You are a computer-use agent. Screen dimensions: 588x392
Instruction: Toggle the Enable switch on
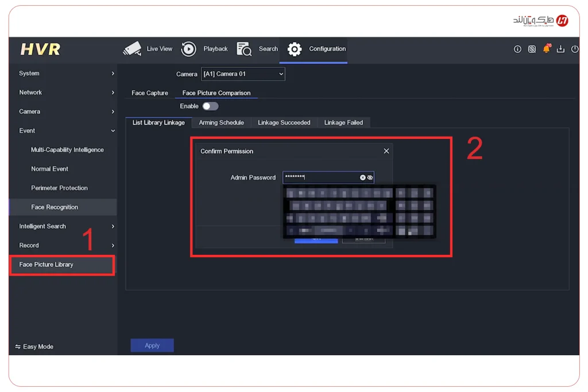tap(210, 106)
